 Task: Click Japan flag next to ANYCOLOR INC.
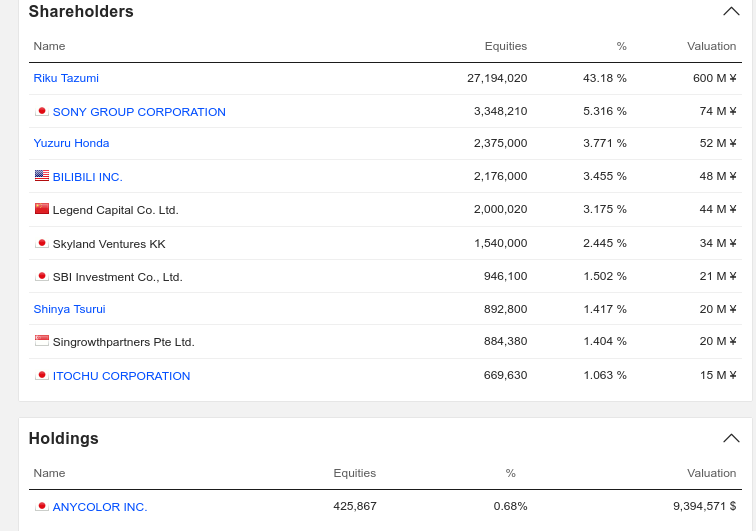[42, 506]
